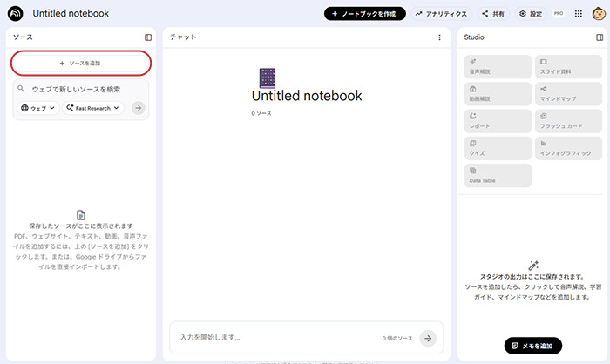This screenshot has width=610, height=364.
Task: Click the 0 ソース label
Action: click(261, 113)
